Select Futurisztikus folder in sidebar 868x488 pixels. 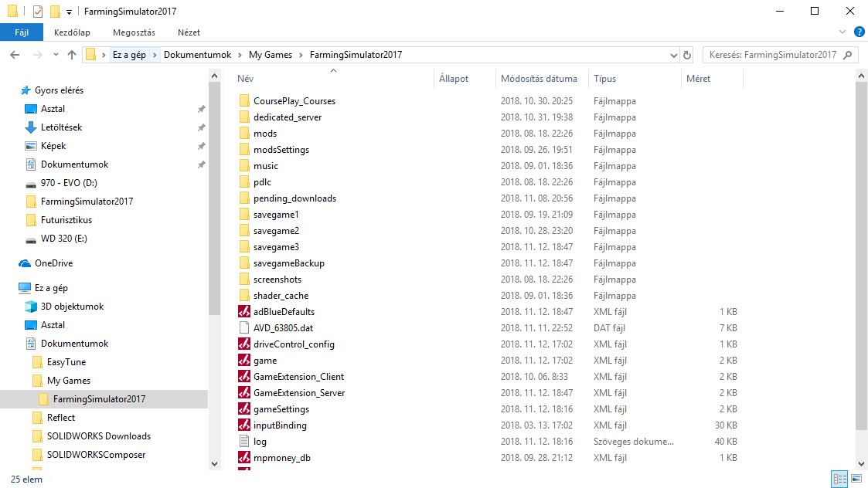[x=66, y=220]
